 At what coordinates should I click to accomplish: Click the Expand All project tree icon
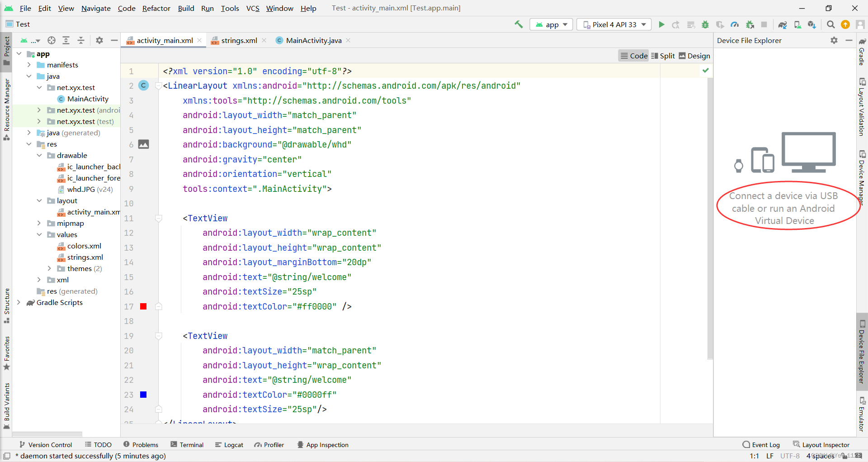pyautogui.click(x=66, y=40)
